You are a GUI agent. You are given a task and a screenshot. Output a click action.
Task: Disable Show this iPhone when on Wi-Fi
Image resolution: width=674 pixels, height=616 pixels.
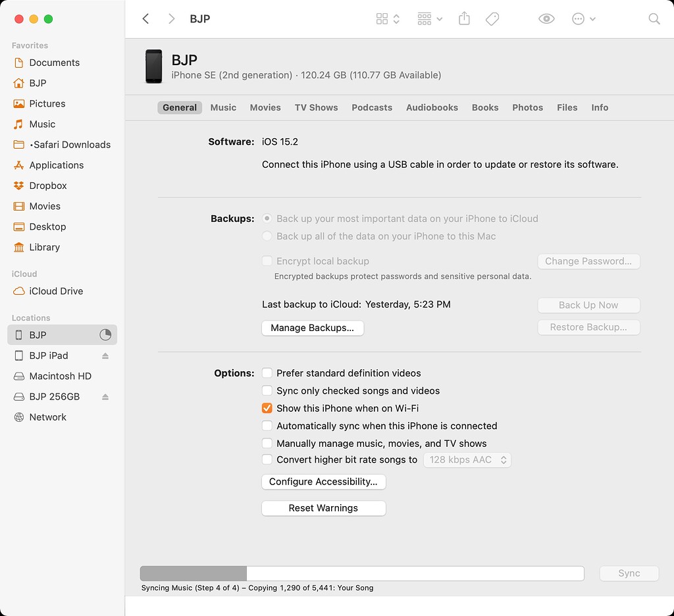[267, 408]
